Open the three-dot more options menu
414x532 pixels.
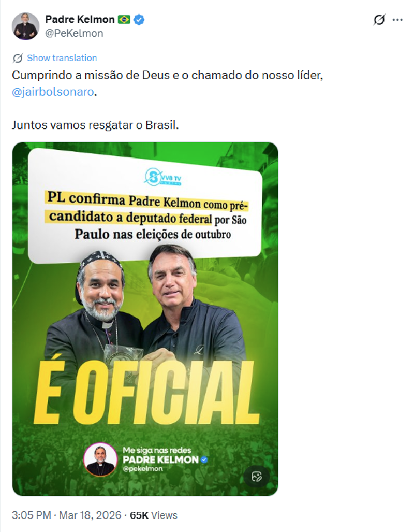(x=398, y=20)
